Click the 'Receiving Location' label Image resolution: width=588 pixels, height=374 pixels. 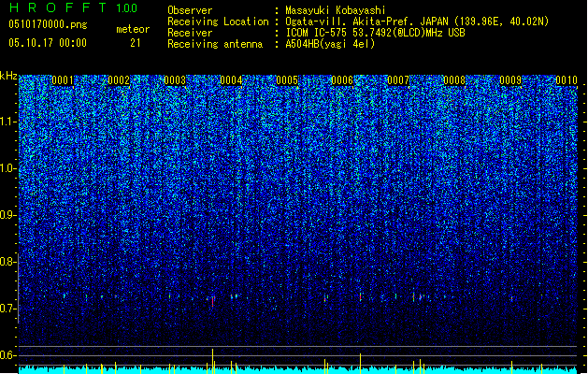[x=218, y=22]
